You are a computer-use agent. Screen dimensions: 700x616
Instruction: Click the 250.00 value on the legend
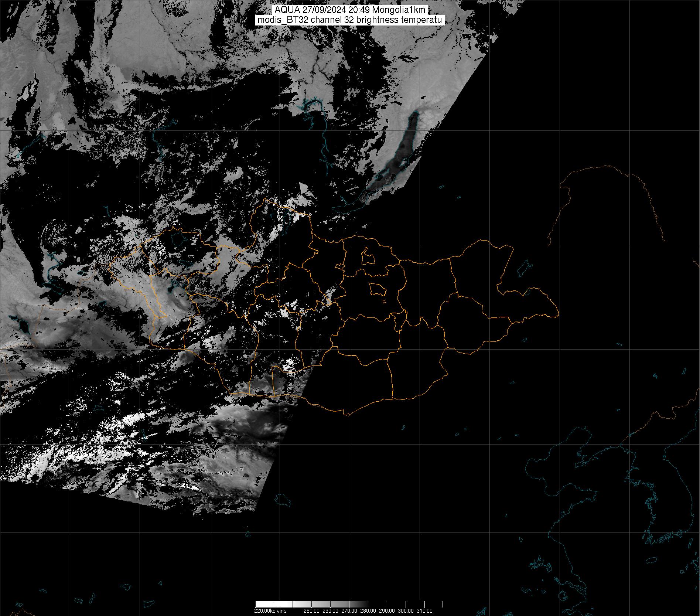(311, 611)
